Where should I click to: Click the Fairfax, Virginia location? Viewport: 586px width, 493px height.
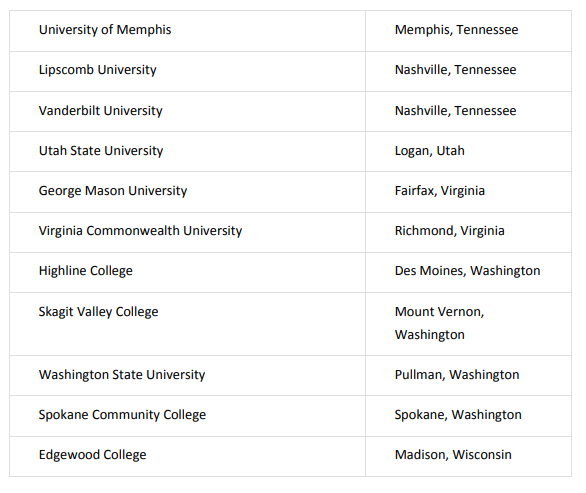pos(440,191)
